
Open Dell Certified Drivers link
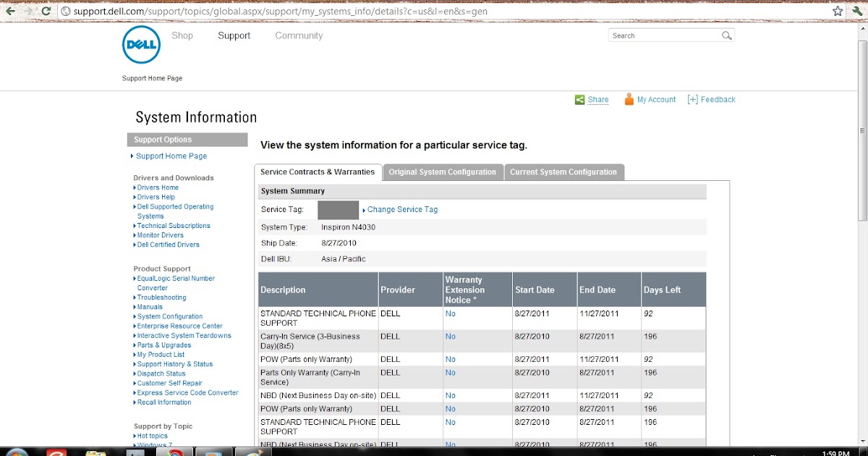(169, 245)
